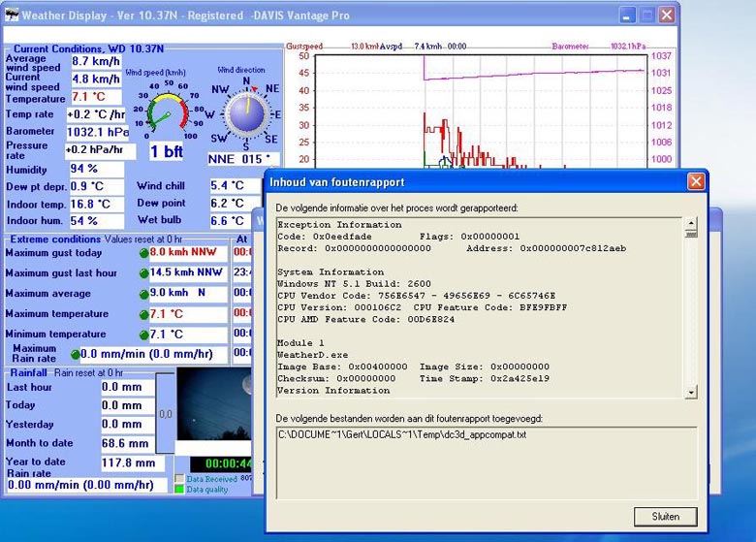Close the Inhoud van foutenrapport dialog
Screen dimensions: 756x542
[696, 181]
